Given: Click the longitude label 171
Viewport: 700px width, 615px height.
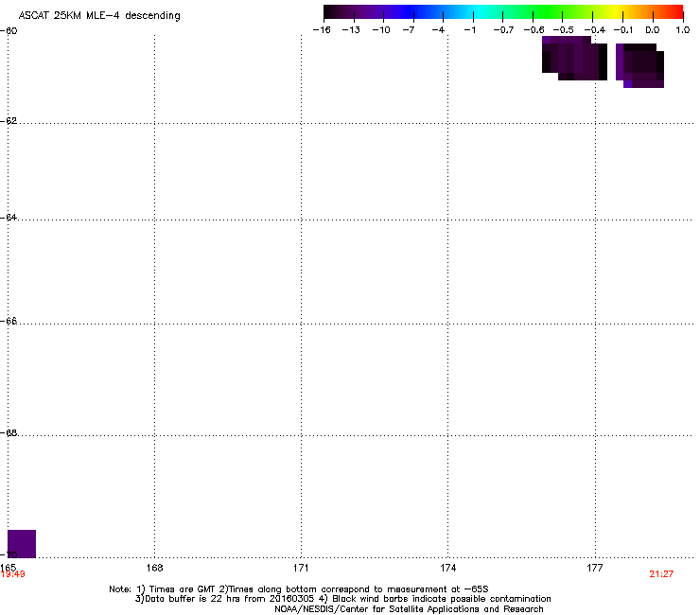Looking at the screenshot, I should 301,568.
